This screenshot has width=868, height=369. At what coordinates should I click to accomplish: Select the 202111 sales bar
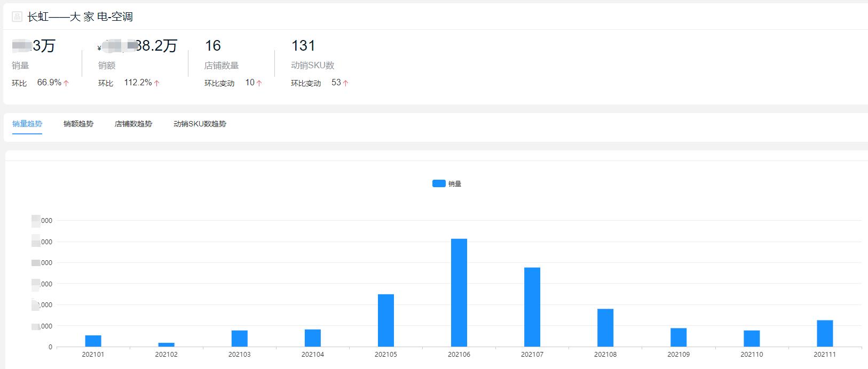pyautogui.click(x=825, y=334)
